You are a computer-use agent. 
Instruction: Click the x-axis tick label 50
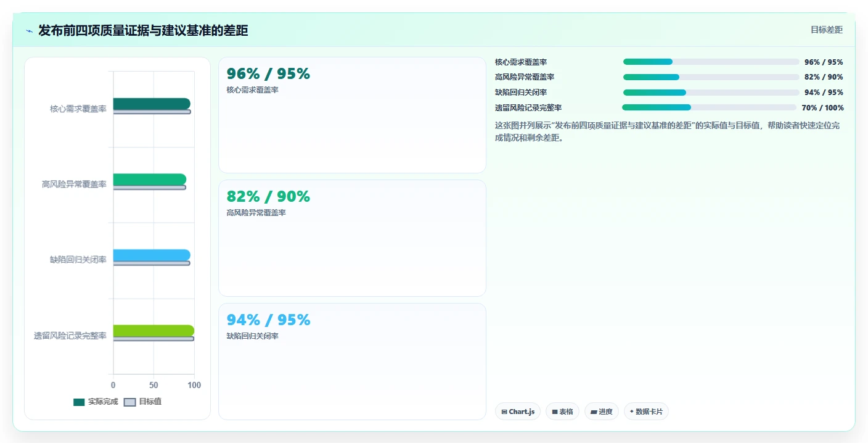tap(154, 385)
